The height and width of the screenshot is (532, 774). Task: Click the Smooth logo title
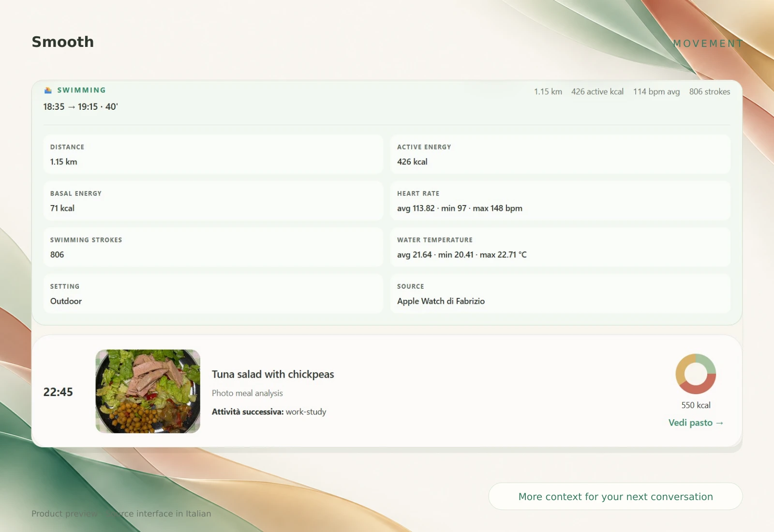[63, 42]
